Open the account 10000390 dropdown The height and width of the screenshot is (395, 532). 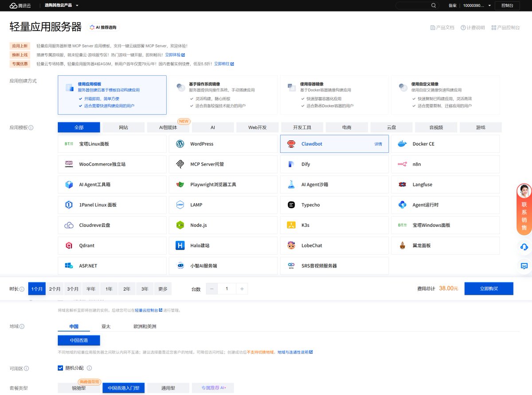point(477,5)
